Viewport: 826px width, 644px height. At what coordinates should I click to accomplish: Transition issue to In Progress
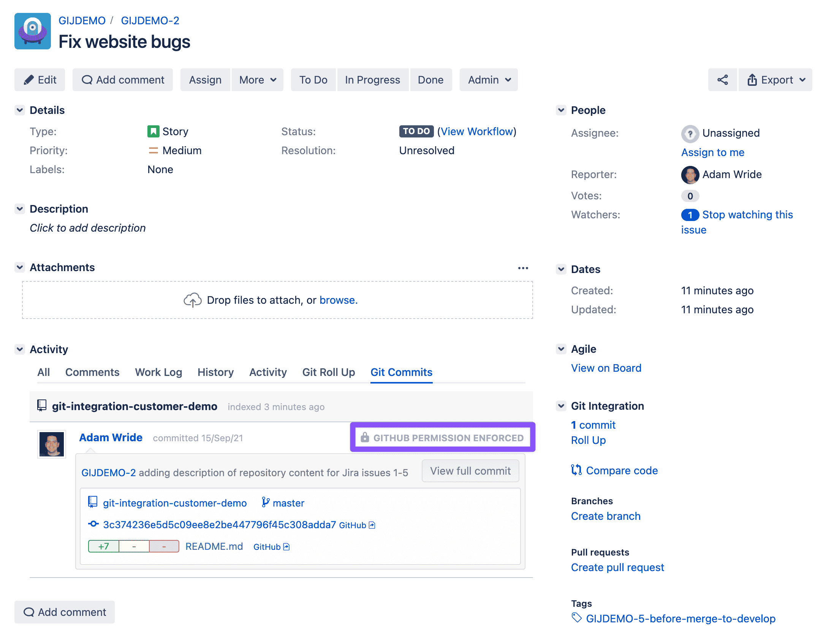pos(372,80)
